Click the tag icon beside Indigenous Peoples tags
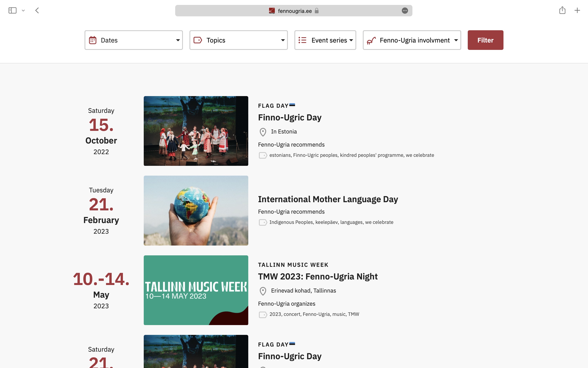588x368 pixels. (263, 222)
